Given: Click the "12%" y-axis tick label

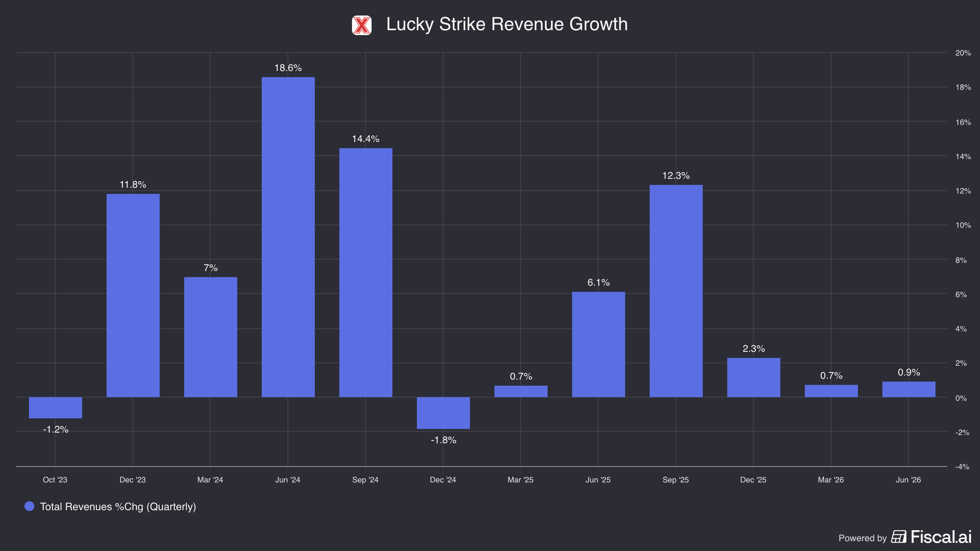Looking at the screenshot, I should [963, 191].
